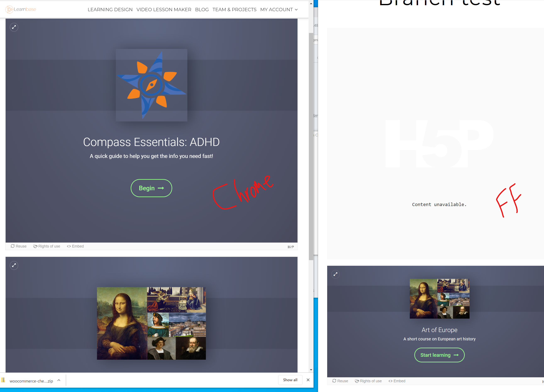The image size is (544, 392).
Task: Click the Compass Essentials: ADHD heading
Action: click(x=151, y=142)
